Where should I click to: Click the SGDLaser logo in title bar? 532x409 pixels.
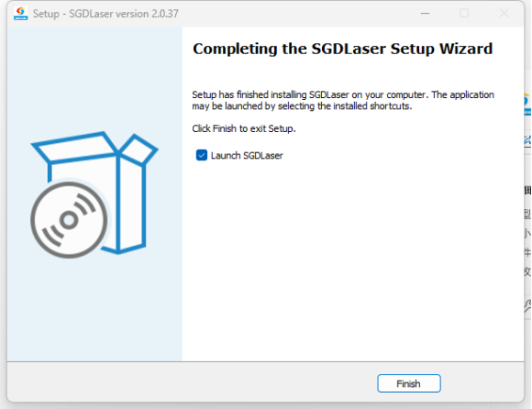coord(21,13)
